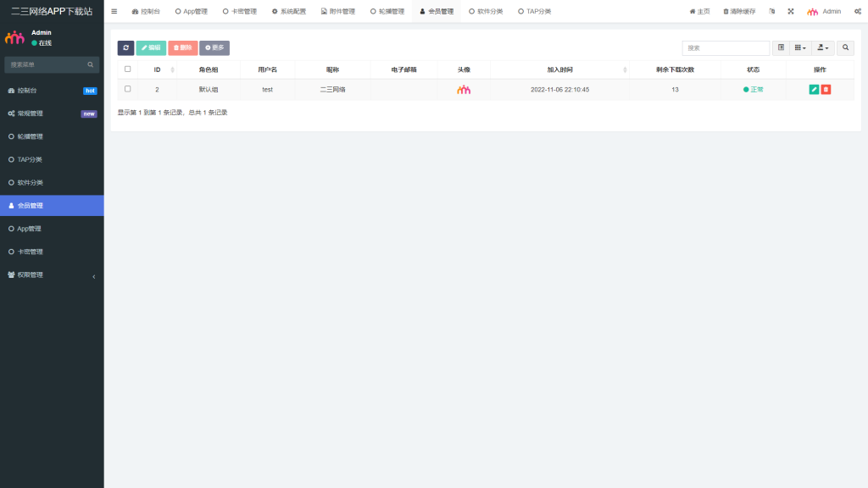868x488 pixels.
Task: Tick the select-all checkbox in table header
Action: pos(128,69)
